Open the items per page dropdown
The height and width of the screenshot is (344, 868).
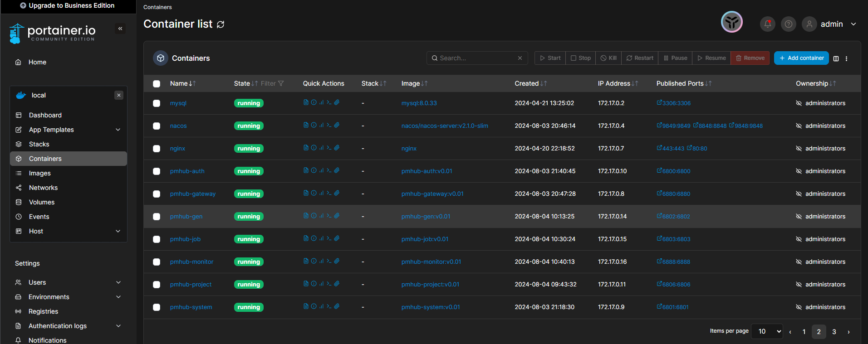(767, 331)
